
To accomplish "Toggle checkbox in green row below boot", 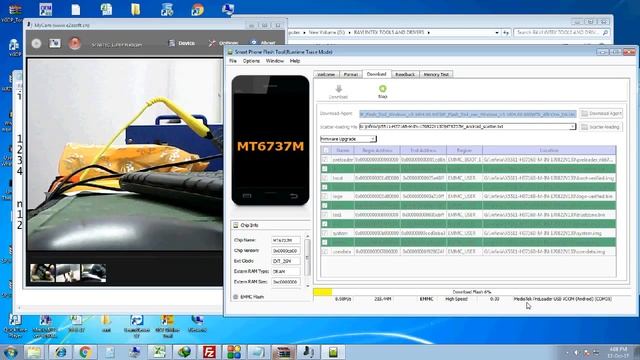I will point(325,187).
